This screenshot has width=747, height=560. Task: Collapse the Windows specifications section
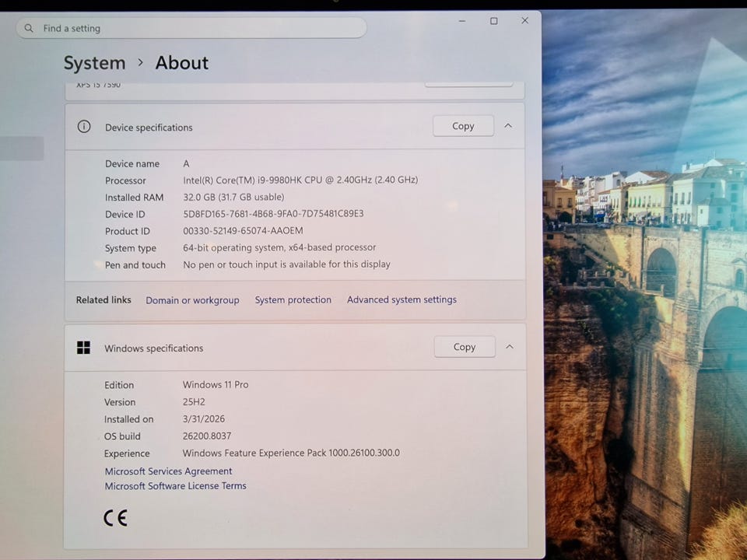(x=509, y=347)
